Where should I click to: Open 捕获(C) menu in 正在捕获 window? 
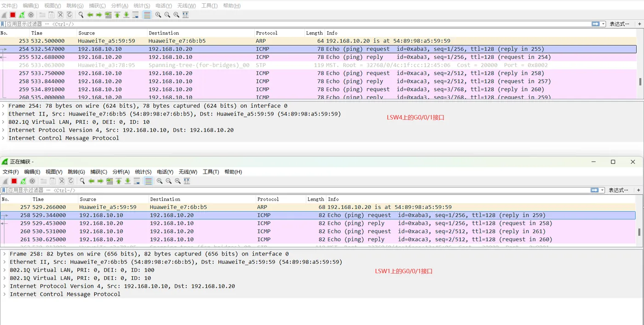[98, 172]
